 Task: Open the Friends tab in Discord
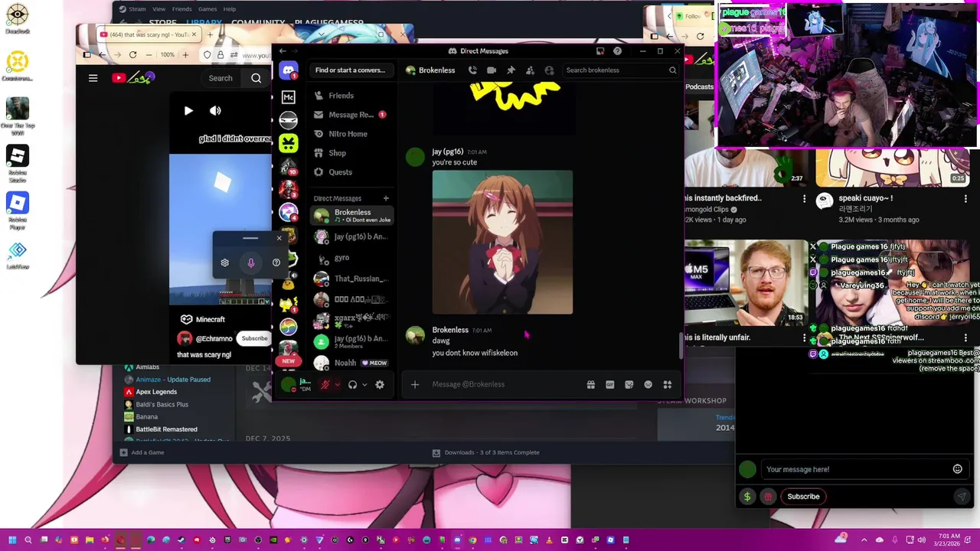click(x=351, y=96)
